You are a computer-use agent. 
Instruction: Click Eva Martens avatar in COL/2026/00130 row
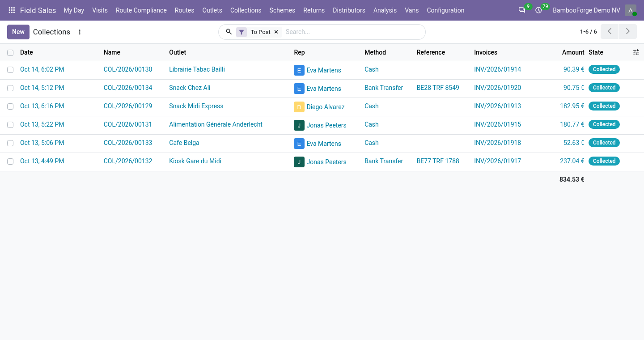pos(299,70)
